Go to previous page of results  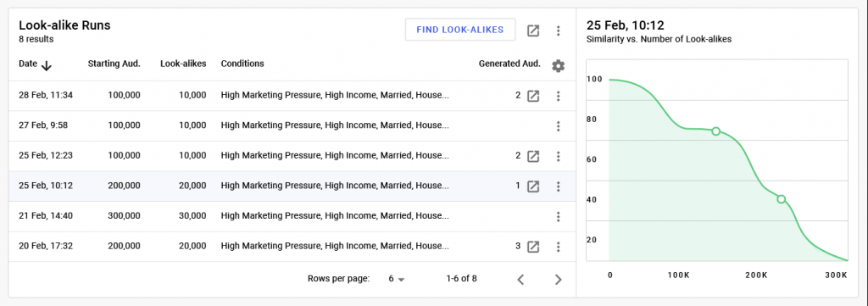pyautogui.click(x=520, y=280)
